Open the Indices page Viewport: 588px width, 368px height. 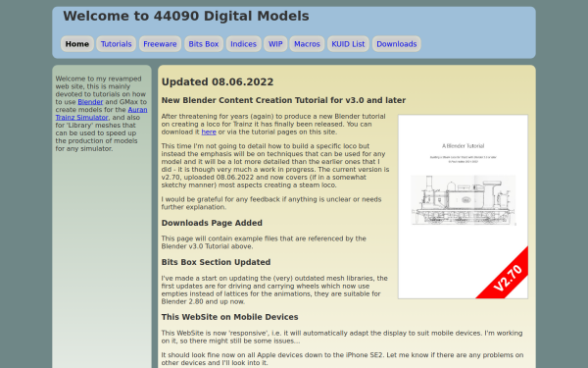(x=243, y=44)
